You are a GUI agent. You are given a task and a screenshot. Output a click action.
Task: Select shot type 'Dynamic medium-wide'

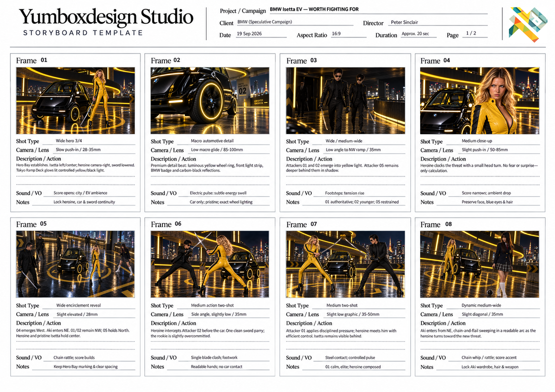tap(481, 305)
